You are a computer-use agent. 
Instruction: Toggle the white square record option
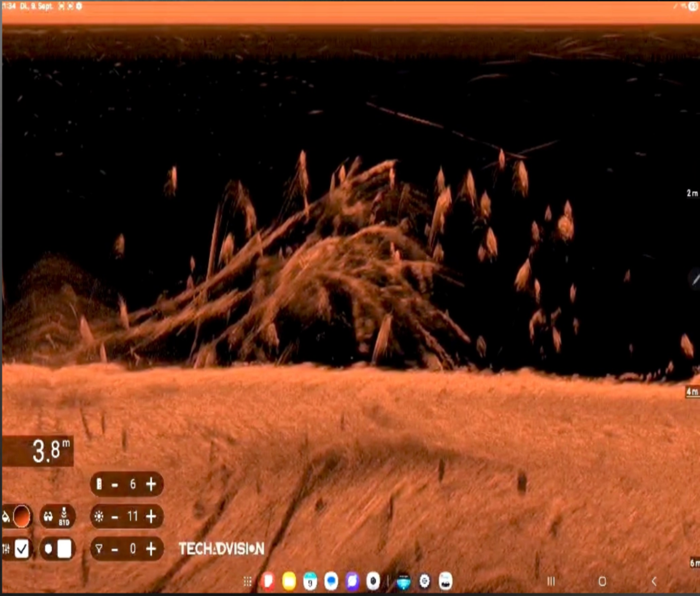coord(64,549)
